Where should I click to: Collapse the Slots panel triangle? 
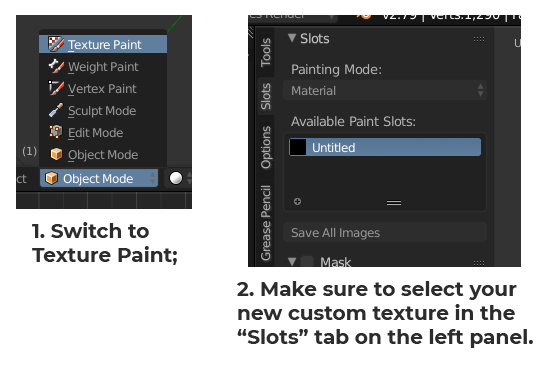[292, 38]
